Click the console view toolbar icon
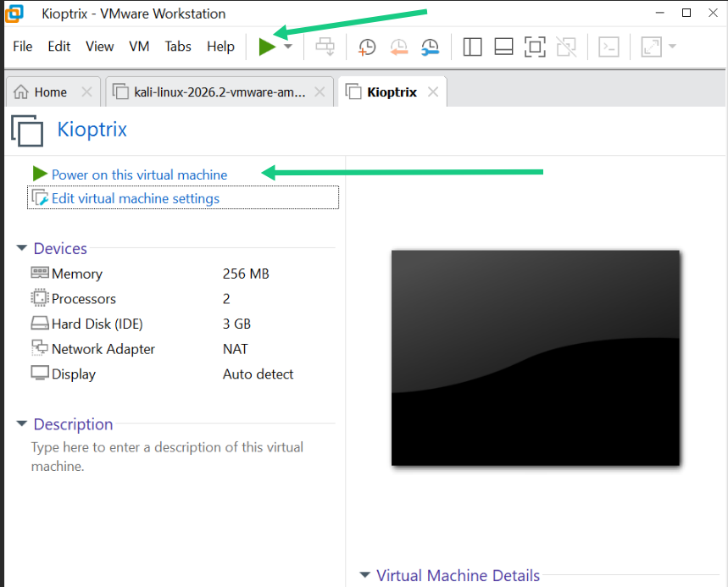The height and width of the screenshot is (587, 728). tap(609, 47)
